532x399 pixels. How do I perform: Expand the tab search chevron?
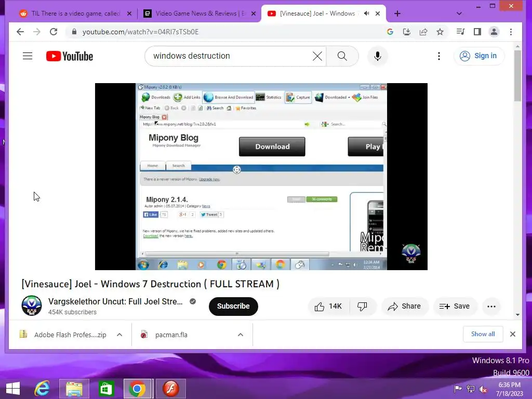(x=459, y=14)
